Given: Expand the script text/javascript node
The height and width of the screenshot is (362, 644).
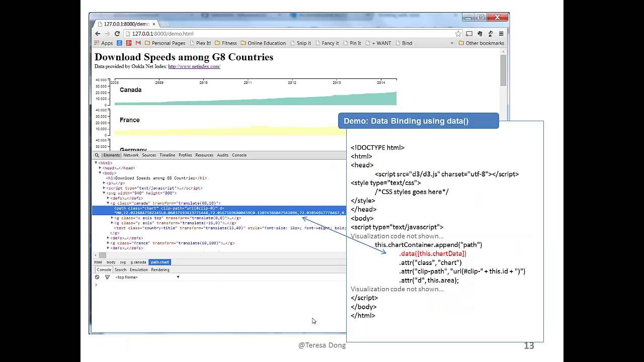Looking at the screenshot, I should coord(104,188).
